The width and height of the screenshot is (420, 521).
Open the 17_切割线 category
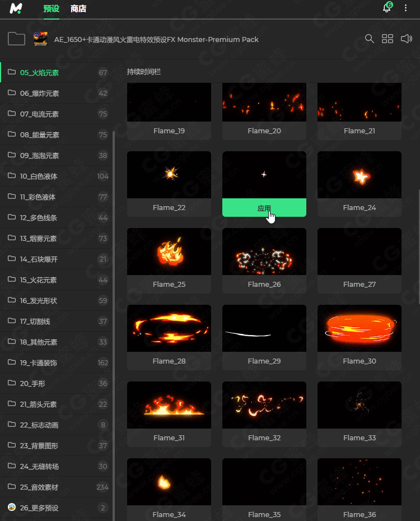click(56, 322)
